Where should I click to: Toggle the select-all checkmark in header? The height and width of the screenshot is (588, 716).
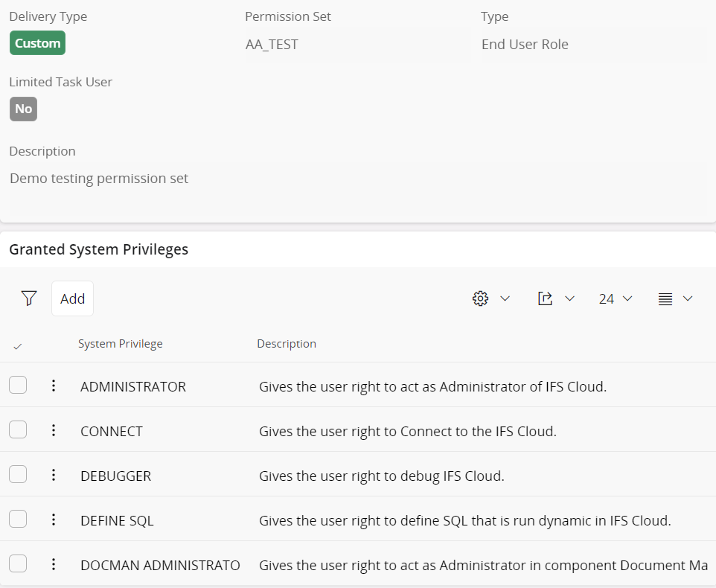coord(18,345)
